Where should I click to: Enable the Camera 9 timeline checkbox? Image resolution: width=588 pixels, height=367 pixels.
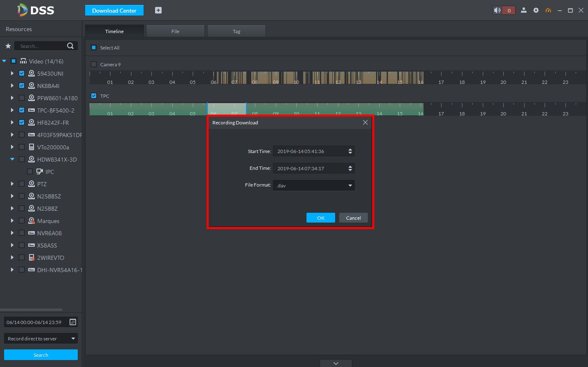click(94, 64)
